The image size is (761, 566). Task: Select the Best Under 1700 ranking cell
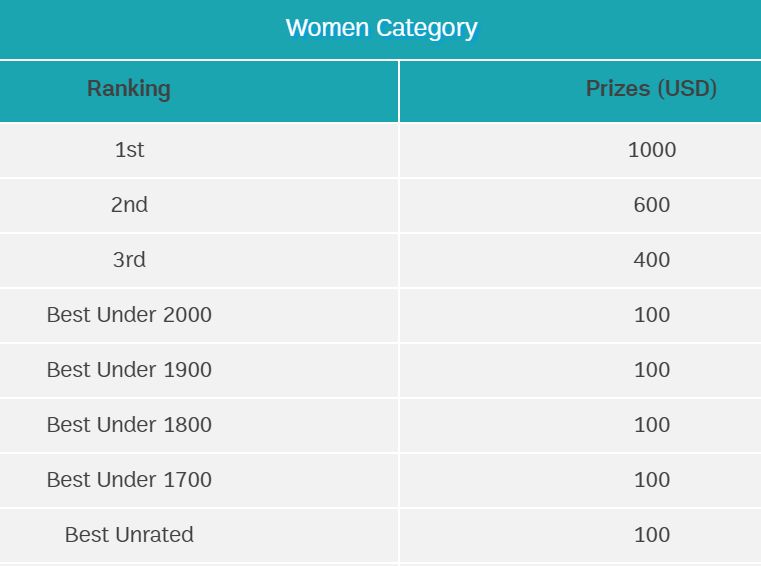pyautogui.click(x=129, y=480)
